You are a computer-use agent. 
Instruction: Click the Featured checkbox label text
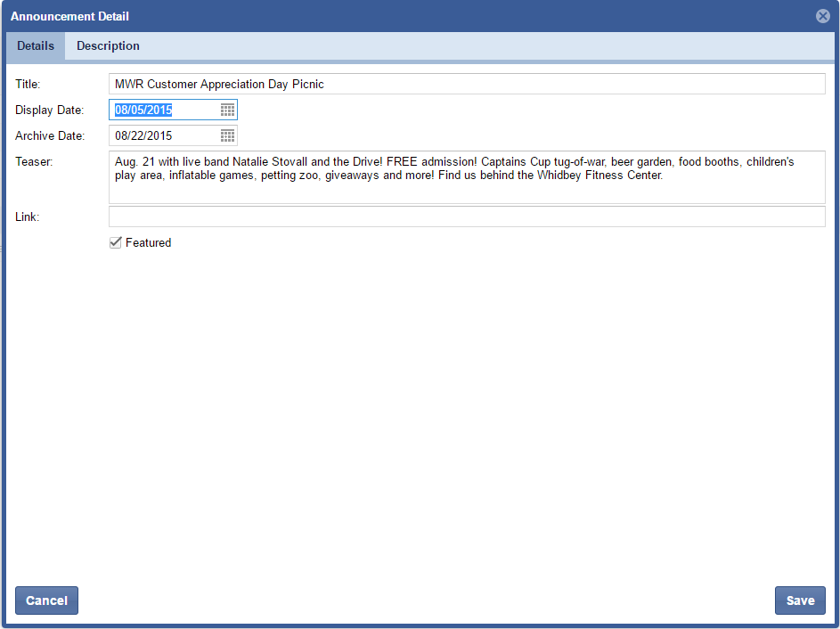pyautogui.click(x=148, y=242)
